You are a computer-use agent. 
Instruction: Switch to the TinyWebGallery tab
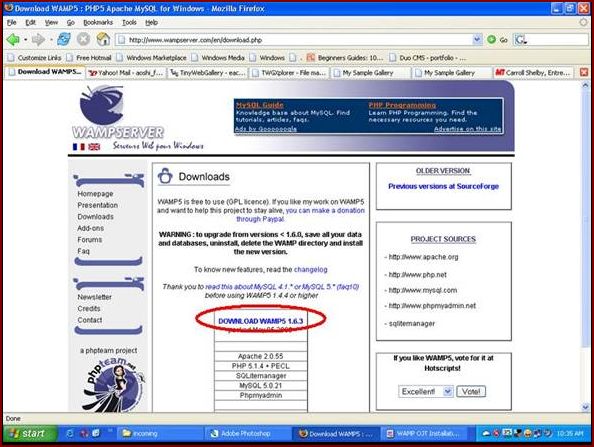click(x=207, y=72)
